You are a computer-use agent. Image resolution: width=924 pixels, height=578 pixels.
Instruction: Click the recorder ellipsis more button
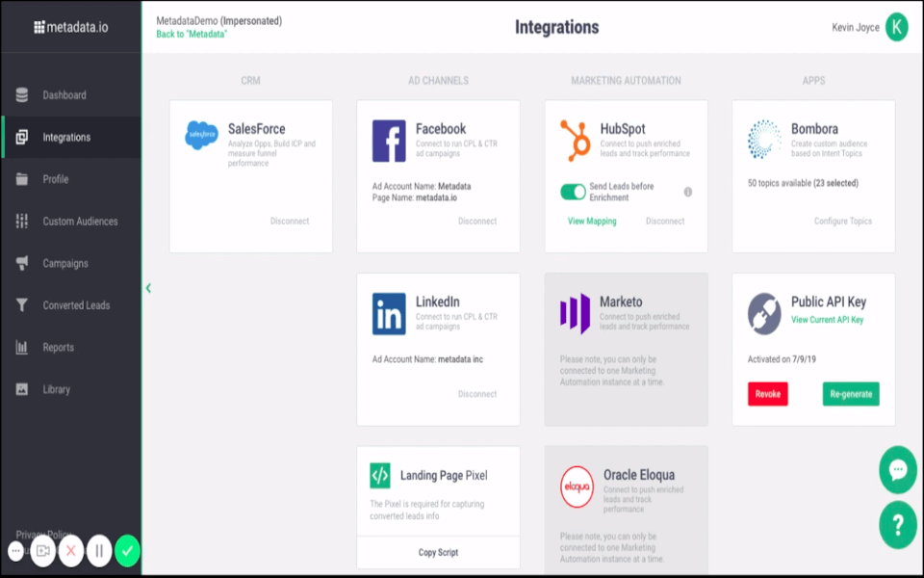click(x=16, y=551)
